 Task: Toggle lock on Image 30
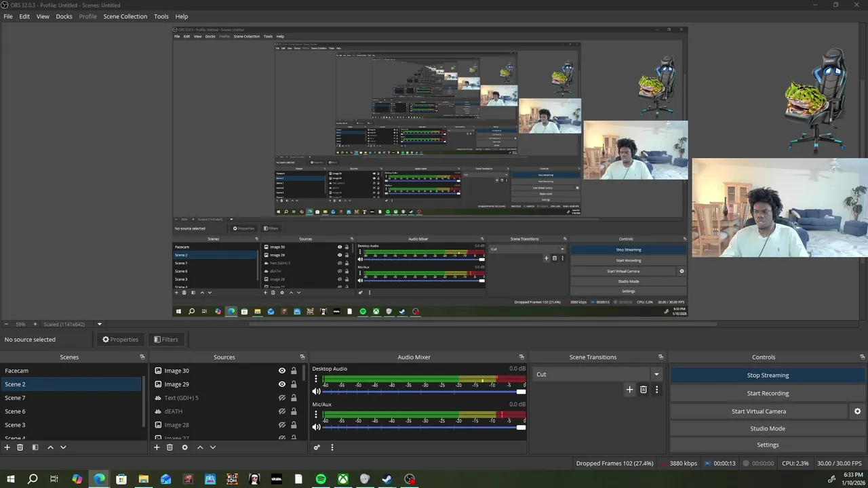click(294, 371)
